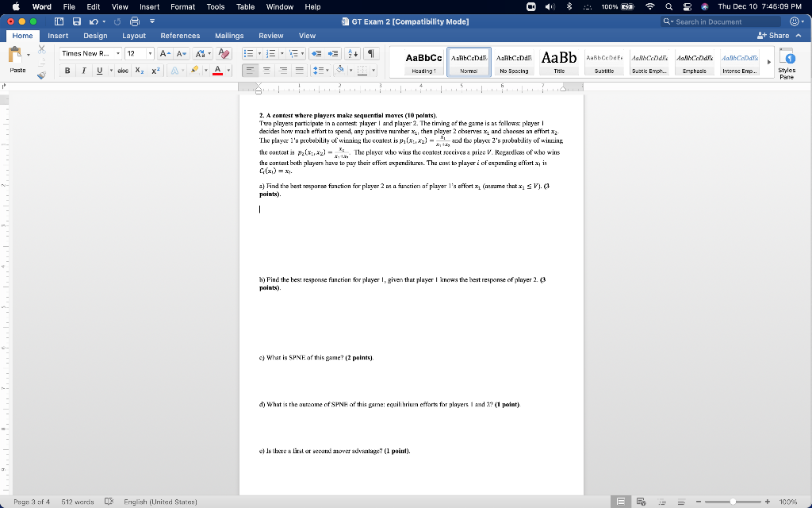Justify paragraph text

[299, 71]
